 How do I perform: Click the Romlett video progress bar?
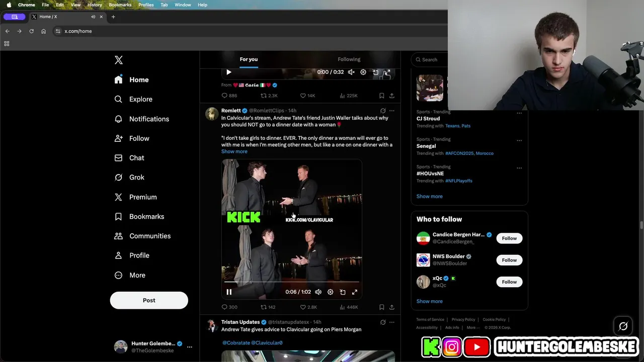click(x=292, y=282)
